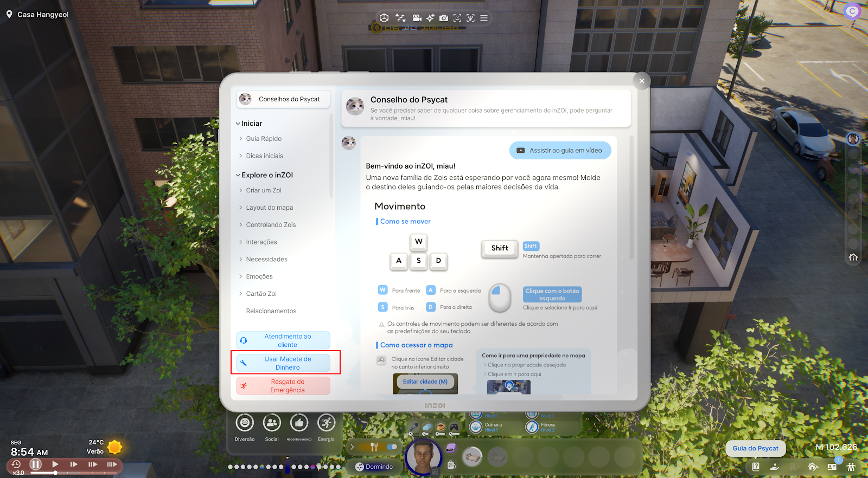
Task: Click the location pin next to Casa Hangyeol
Action: pyautogui.click(x=9, y=15)
